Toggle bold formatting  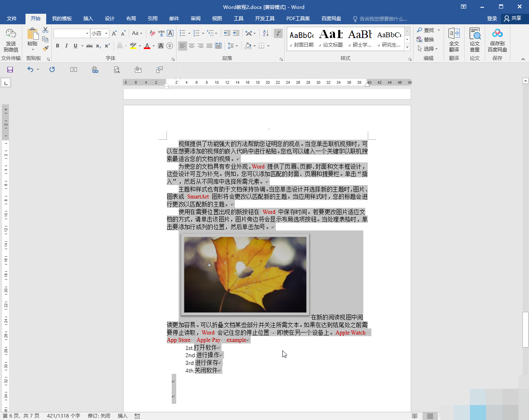pyautogui.click(x=58, y=46)
